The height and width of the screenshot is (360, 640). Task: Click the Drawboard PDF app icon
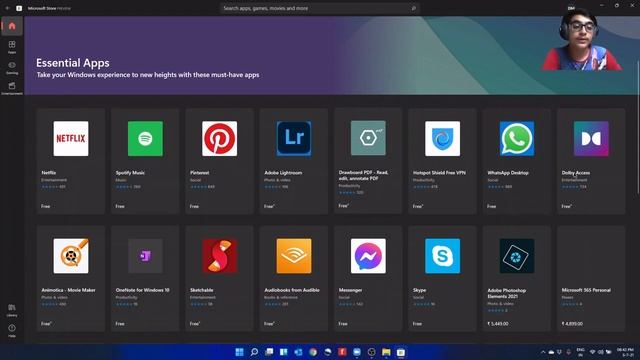[x=368, y=138]
